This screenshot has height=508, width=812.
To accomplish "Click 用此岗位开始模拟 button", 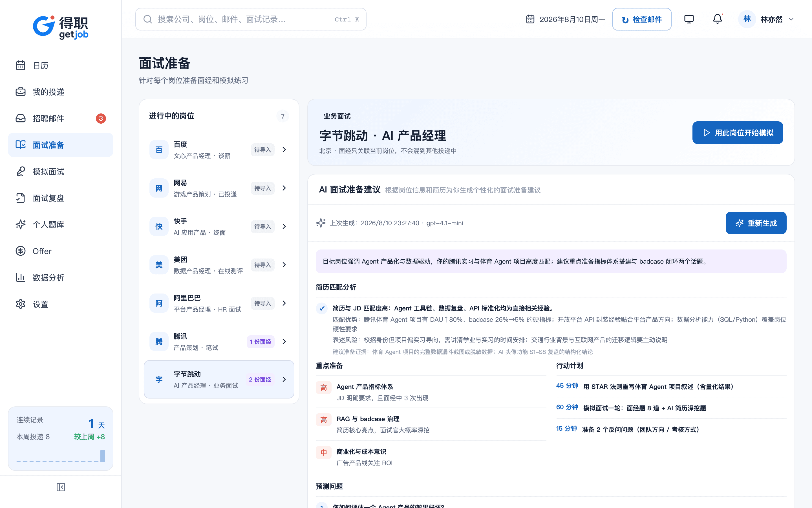I will click(x=738, y=133).
